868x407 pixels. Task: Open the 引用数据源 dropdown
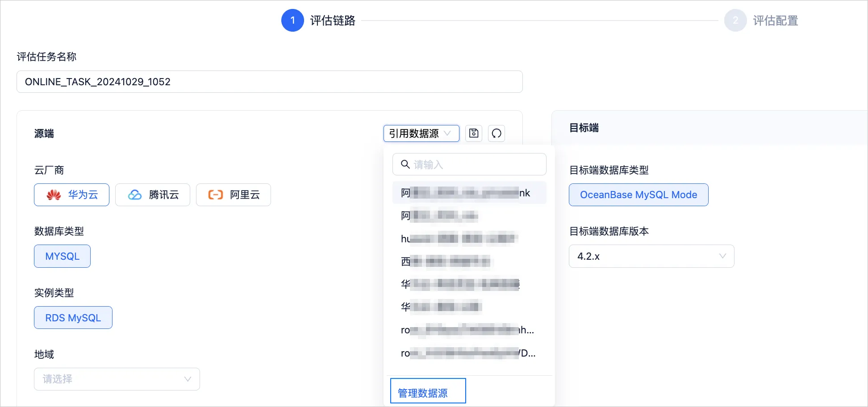coord(421,133)
